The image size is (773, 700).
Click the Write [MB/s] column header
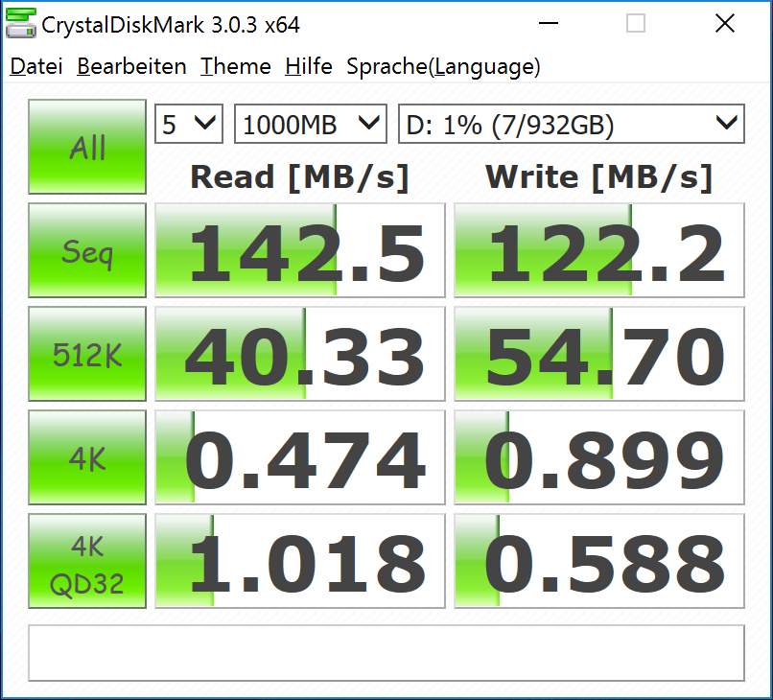pos(599,177)
